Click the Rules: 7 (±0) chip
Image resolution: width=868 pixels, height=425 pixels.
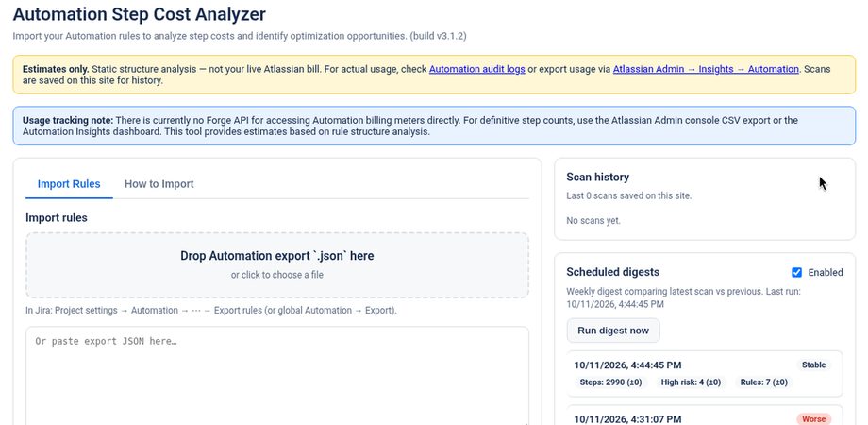pyautogui.click(x=764, y=382)
